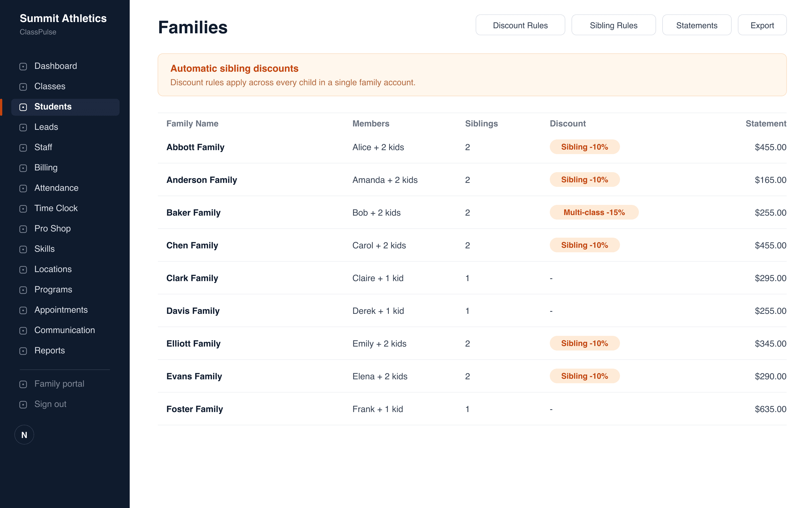Open Discount Rules
This screenshot has width=812, height=508.
tap(520, 25)
